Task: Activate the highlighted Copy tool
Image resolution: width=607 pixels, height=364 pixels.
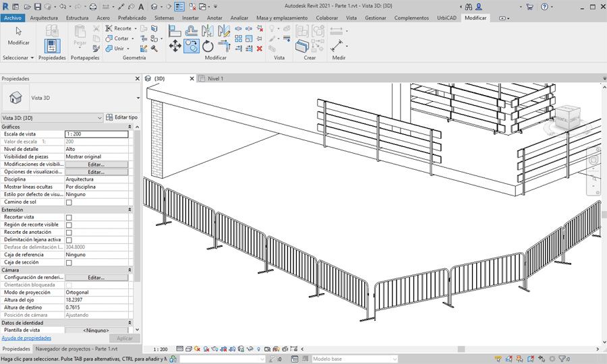Action: point(192,46)
